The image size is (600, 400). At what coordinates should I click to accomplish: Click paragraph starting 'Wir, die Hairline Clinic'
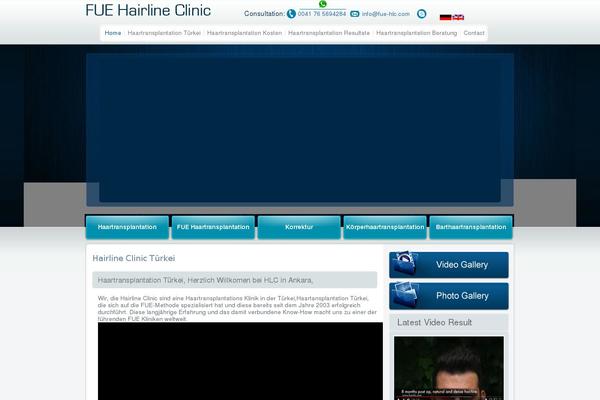click(x=237, y=309)
